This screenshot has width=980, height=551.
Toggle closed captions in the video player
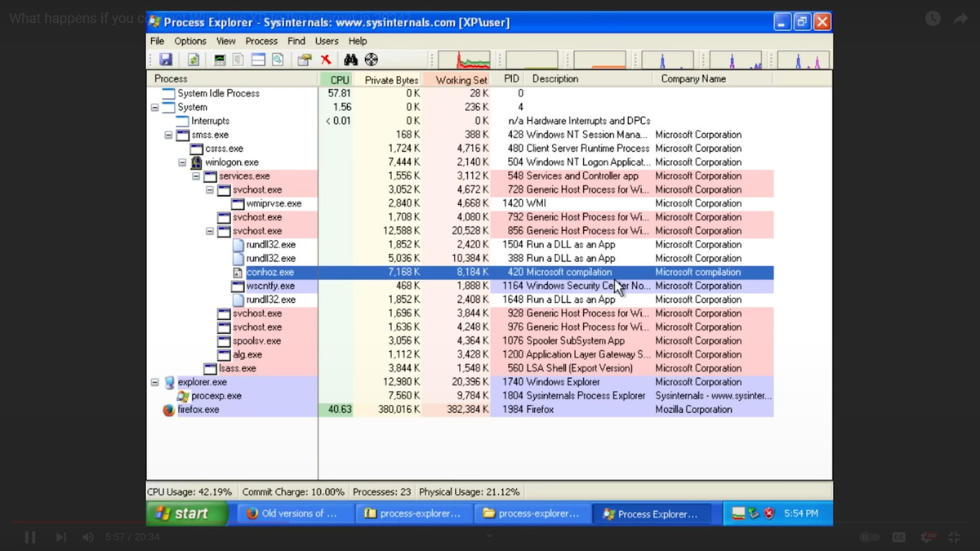click(x=899, y=537)
